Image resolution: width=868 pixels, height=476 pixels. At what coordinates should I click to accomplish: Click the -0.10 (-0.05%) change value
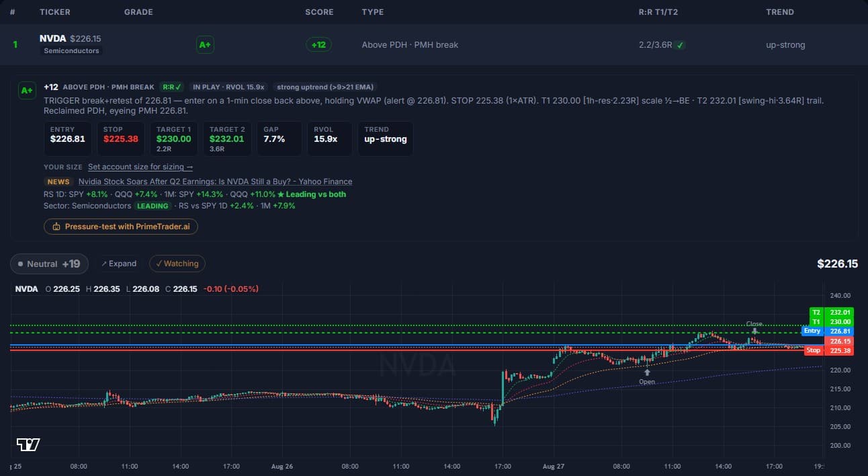click(x=230, y=289)
